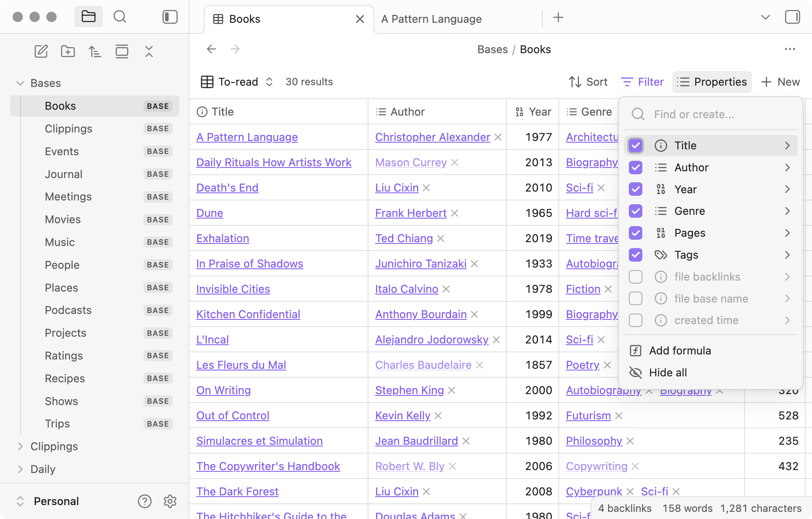Image resolution: width=812 pixels, height=519 pixels.
Task: Expand the Daily section
Action: pos(20,469)
